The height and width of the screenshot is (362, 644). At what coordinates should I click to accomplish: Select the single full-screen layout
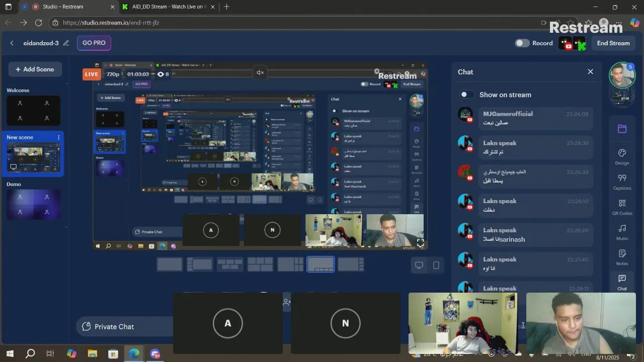170,264
